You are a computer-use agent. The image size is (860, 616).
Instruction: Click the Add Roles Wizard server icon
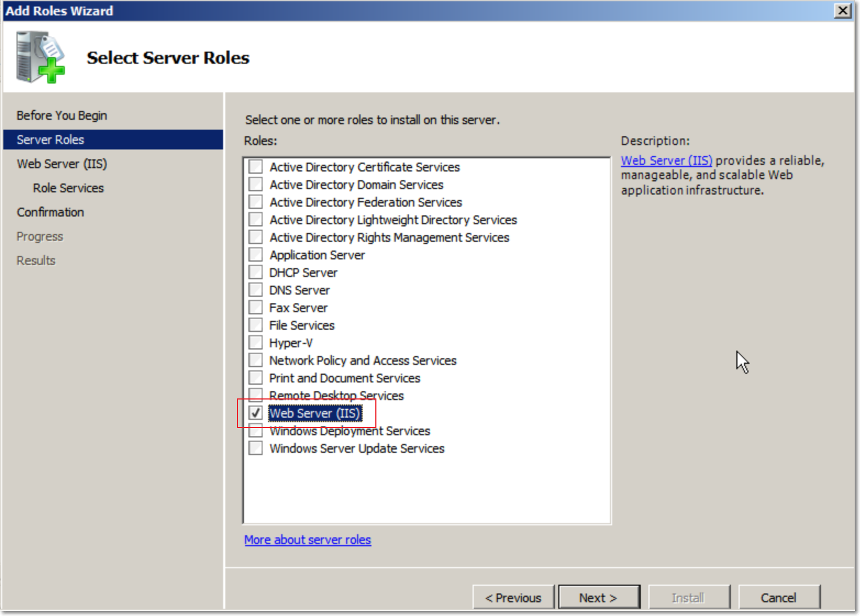(x=38, y=57)
